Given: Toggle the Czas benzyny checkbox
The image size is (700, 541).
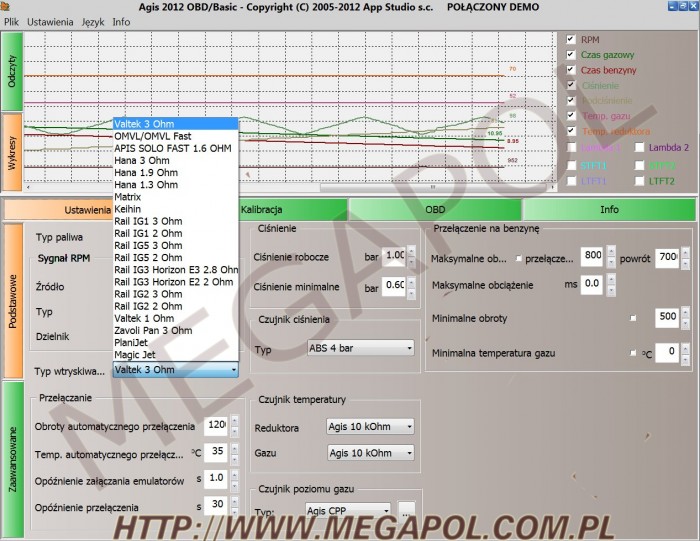Looking at the screenshot, I should tap(572, 70).
